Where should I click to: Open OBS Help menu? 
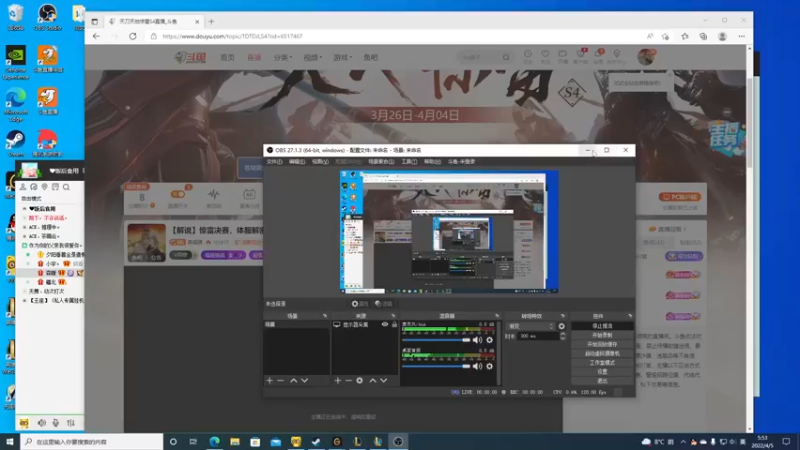[x=432, y=162]
